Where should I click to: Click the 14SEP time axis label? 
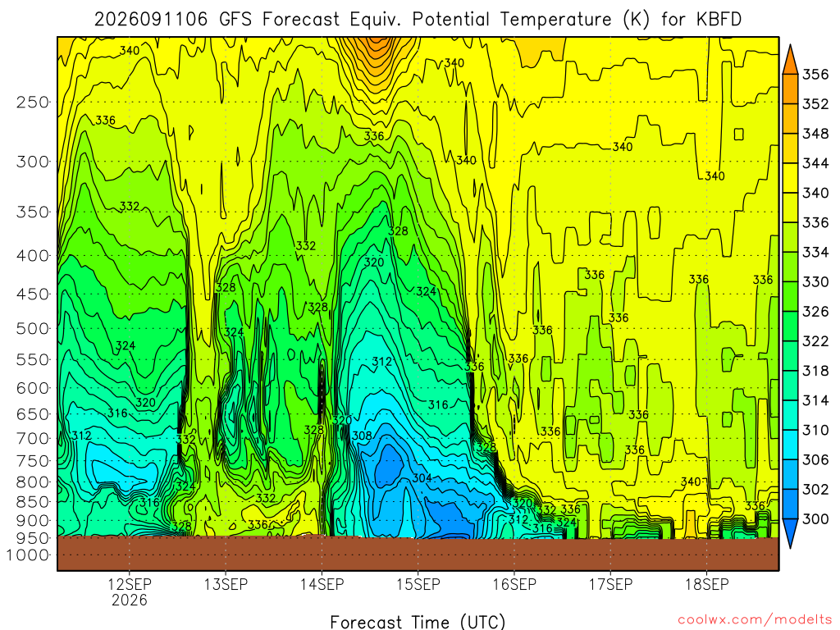coord(322,584)
